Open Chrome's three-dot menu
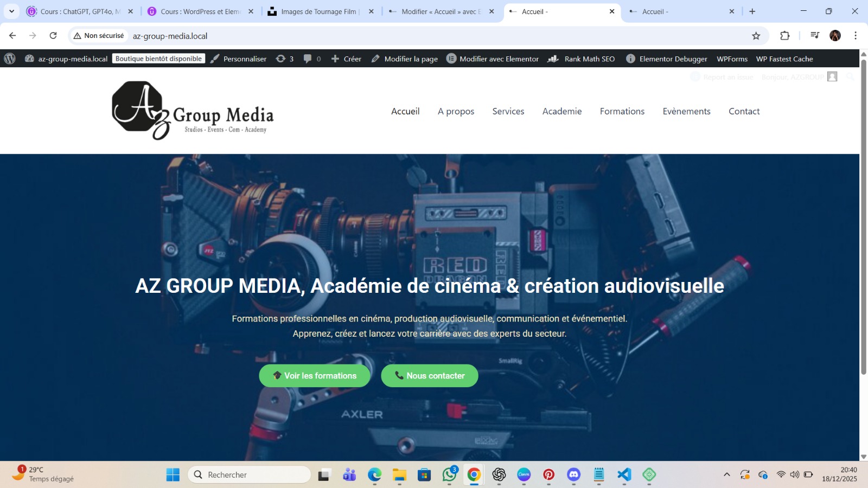The image size is (868, 488). 856,36
